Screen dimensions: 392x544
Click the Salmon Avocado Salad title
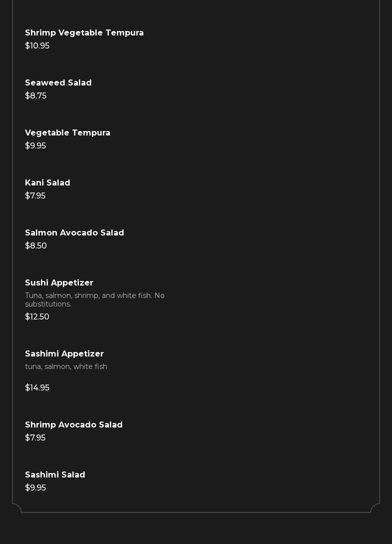point(74,233)
